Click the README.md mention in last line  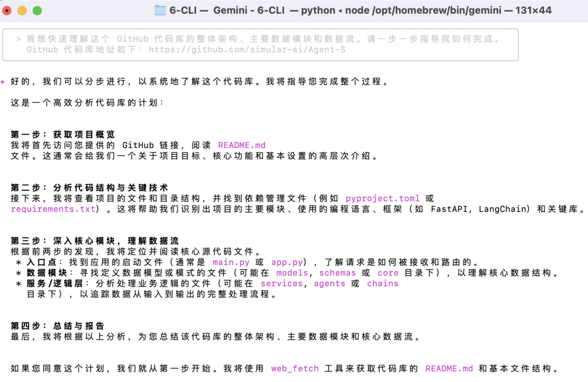tap(449, 368)
